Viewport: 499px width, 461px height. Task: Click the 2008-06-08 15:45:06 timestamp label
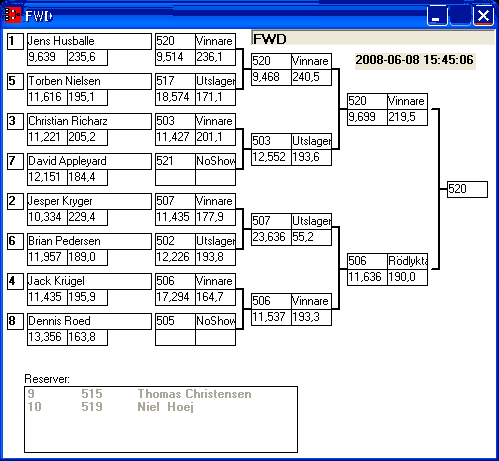pos(415,60)
